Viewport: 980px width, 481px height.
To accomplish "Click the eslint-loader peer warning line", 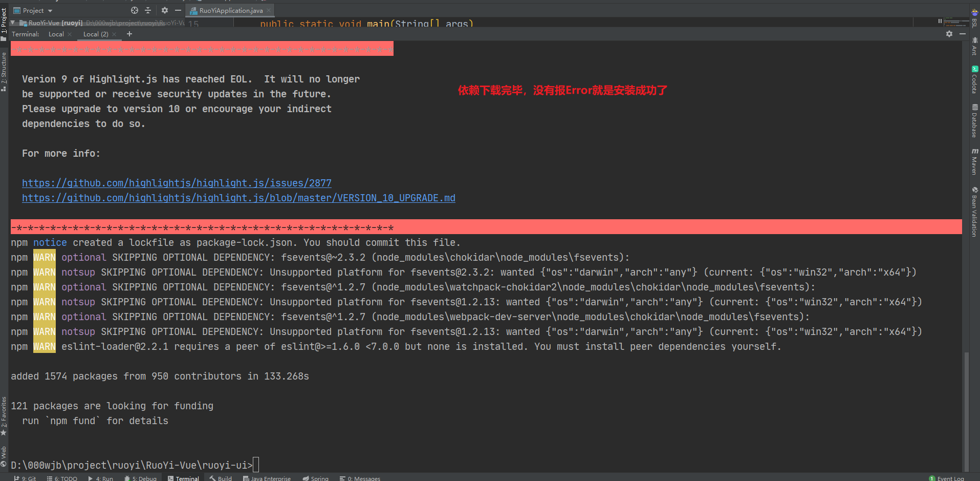I will 396,346.
